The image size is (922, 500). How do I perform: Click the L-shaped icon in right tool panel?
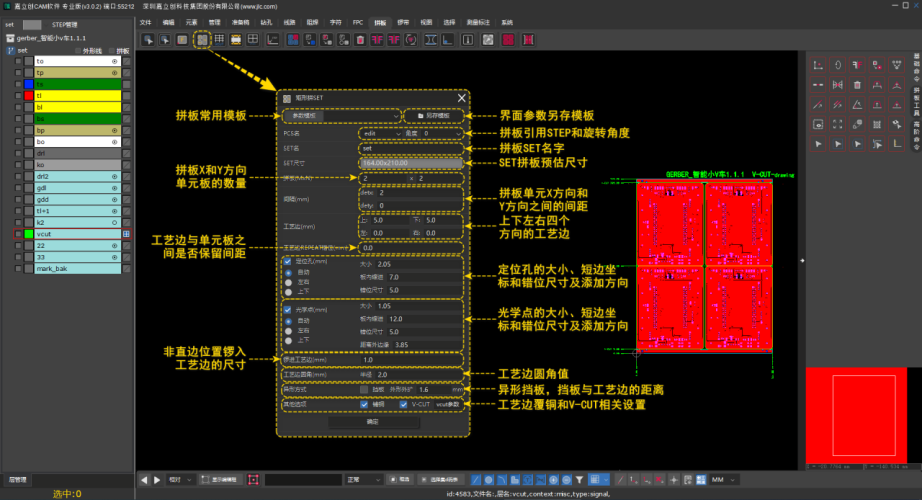[897, 144]
